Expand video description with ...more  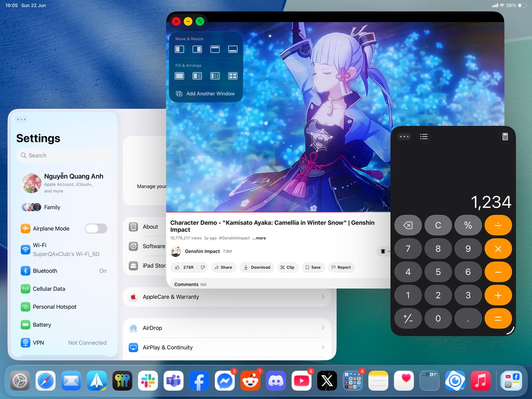pos(259,238)
